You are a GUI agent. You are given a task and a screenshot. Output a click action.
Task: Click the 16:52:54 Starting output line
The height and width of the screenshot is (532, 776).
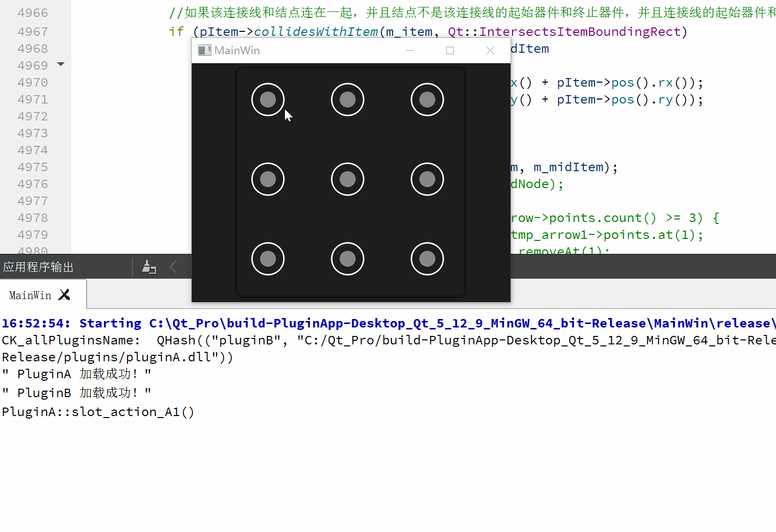tap(388, 323)
